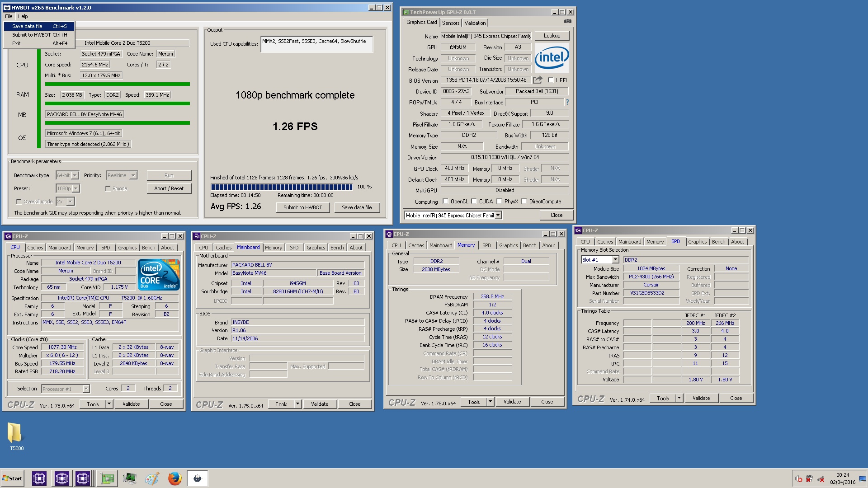Toggle the Pmode checkbox
Screen dimensions: 868x488
tap(108, 188)
